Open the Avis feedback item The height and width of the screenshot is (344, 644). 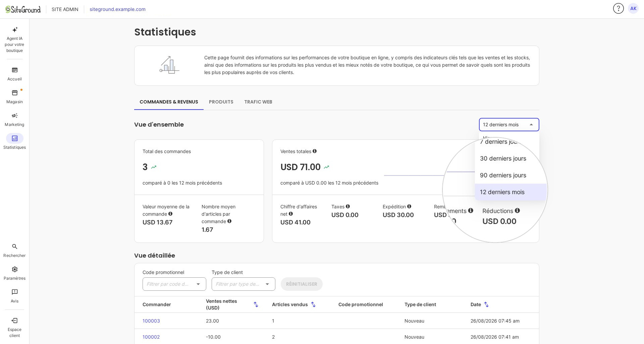(x=14, y=296)
